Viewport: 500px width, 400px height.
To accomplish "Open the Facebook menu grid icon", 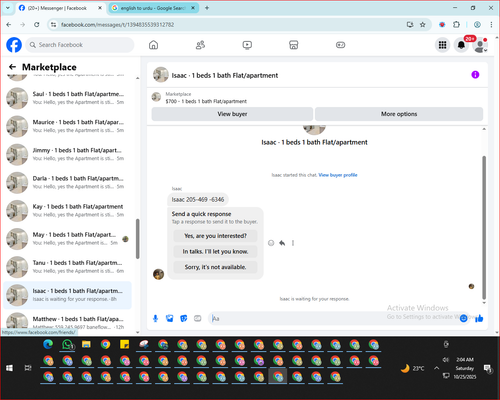I will (442, 45).
